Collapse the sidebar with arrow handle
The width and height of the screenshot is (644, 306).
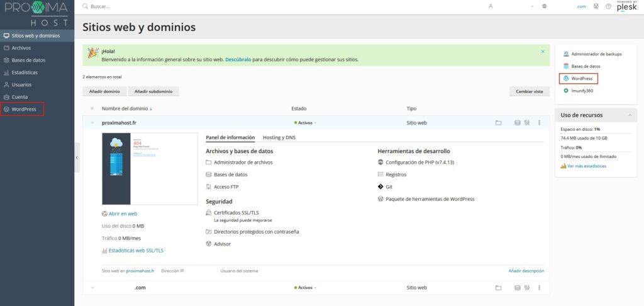tap(77, 157)
